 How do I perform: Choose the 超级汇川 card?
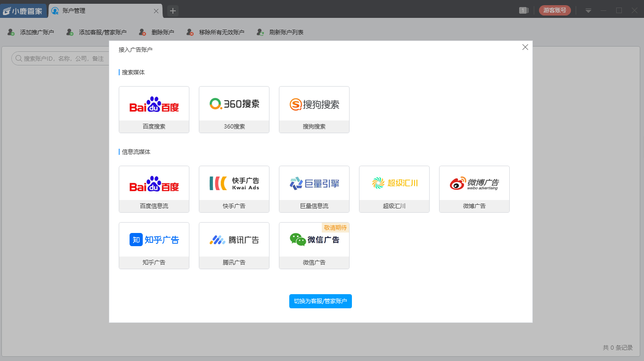click(x=394, y=189)
